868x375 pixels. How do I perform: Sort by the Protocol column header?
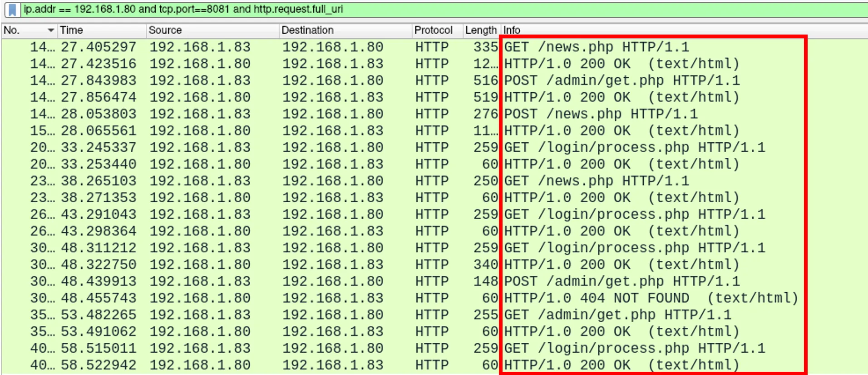coord(437,30)
